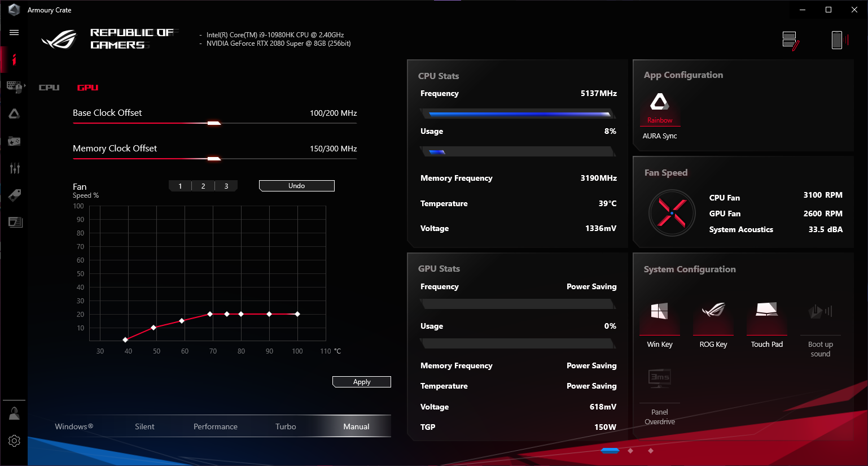Select Performance mode
Screen dimensions: 868x466
(x=216, y=426)
